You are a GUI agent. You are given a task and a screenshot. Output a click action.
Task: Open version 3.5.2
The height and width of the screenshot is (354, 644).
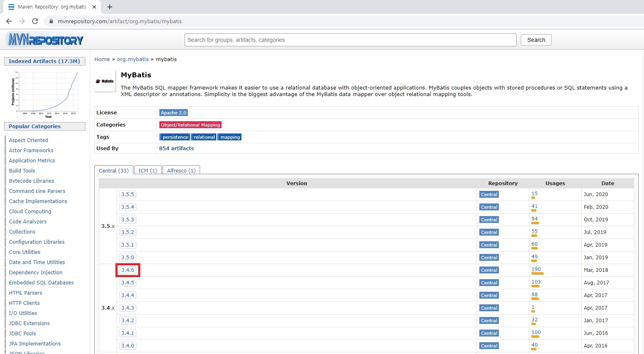(128, 232)
